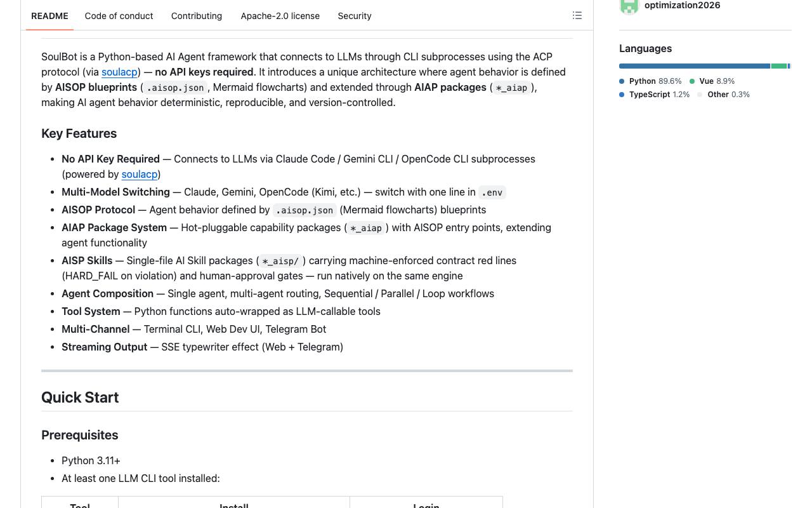812x508 pixels.
Task: Click the Vue language green dot
Action: tap(692, 81)
